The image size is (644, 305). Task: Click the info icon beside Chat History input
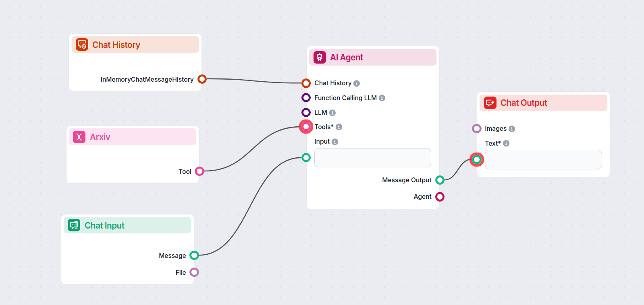pyautogui.click(x=356, y=83)
